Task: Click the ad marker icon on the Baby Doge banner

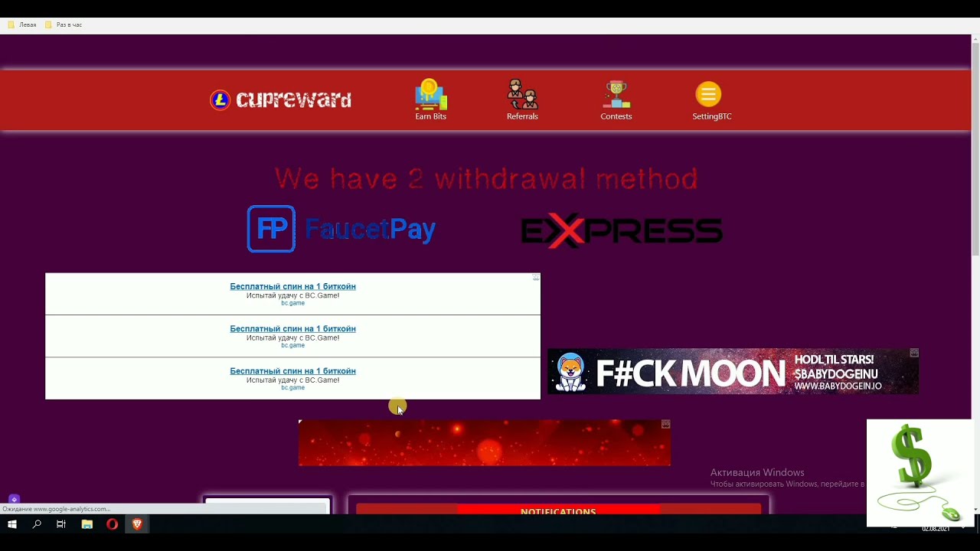Action: 913,353
